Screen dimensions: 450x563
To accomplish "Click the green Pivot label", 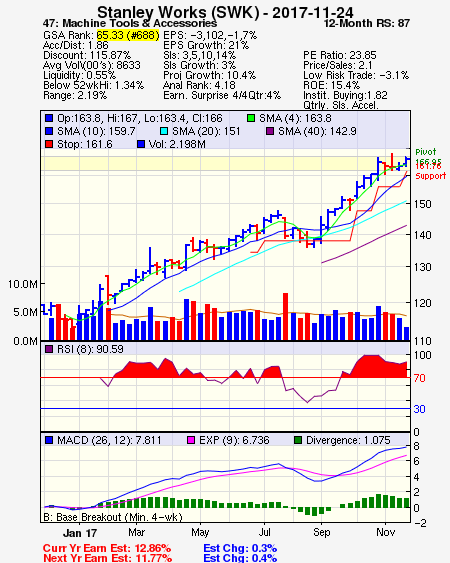I will pos(426,152).
